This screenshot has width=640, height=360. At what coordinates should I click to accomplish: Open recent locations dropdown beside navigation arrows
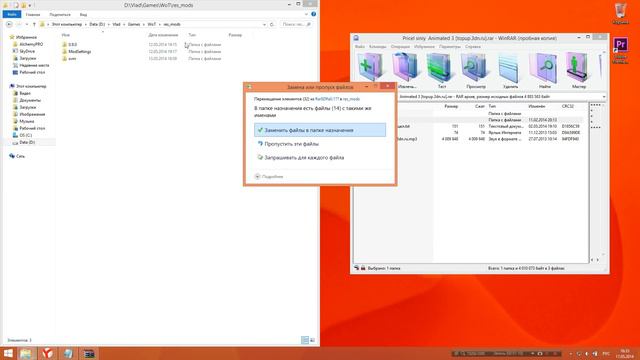click(27, 24)
